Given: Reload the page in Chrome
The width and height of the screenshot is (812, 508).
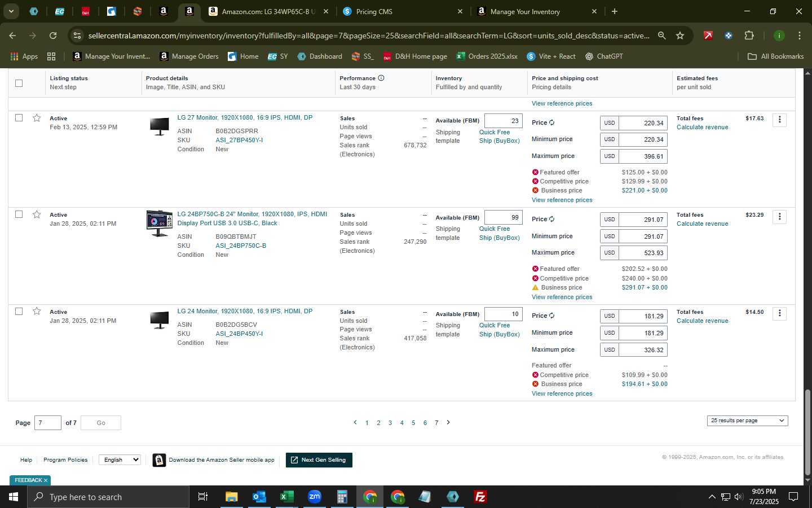Looking at the screenshot, I should (52, 36).
